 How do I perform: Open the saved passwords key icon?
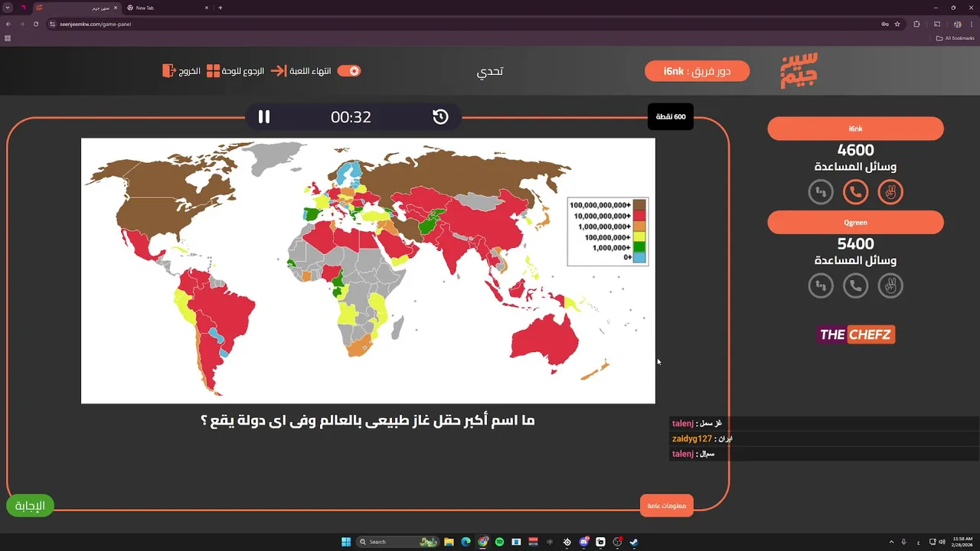tap(885, 24)
